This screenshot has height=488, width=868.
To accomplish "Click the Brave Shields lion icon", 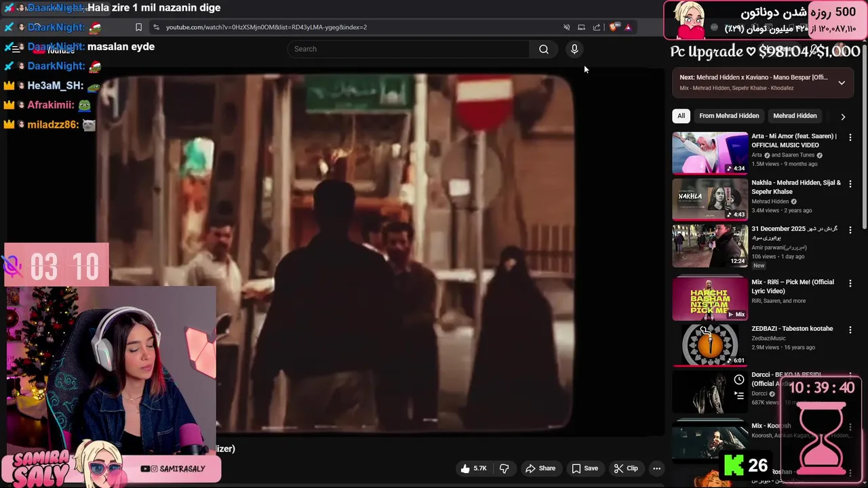I will pyautogui.click(x=614, y=27).
